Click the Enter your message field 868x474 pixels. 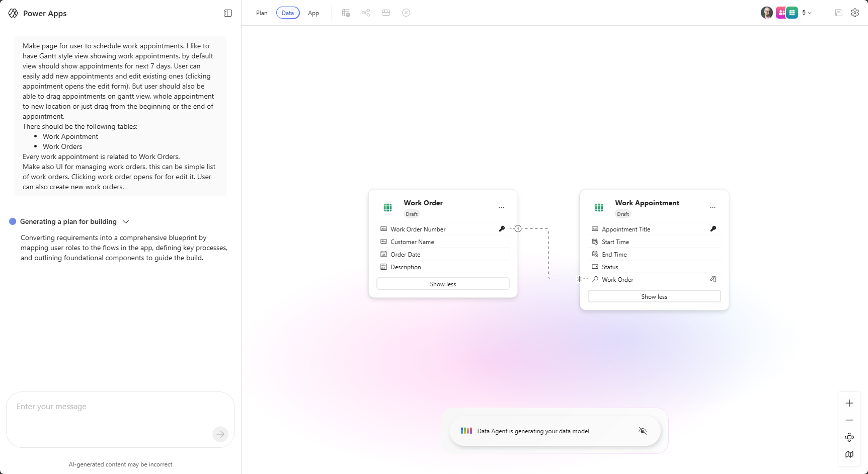click(x=111, y=413)
